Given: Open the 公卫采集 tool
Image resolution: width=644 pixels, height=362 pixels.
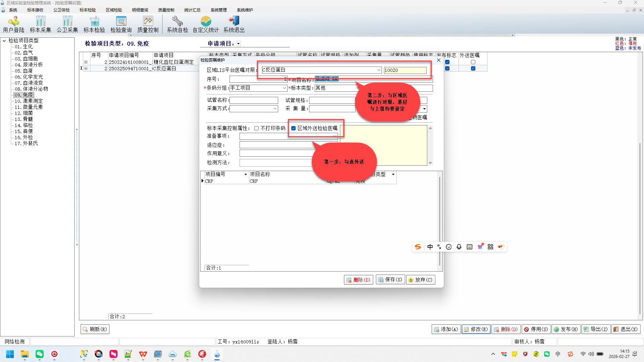Looking at the screenshot, I should coord(67,25).
